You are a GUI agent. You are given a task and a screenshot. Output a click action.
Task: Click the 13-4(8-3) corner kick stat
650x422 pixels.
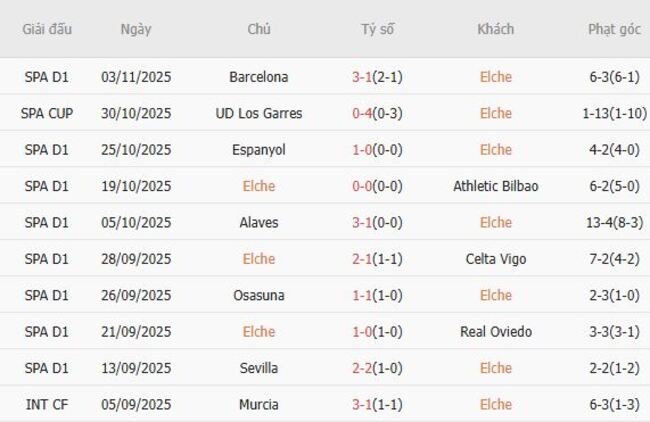tap(614, 223)
